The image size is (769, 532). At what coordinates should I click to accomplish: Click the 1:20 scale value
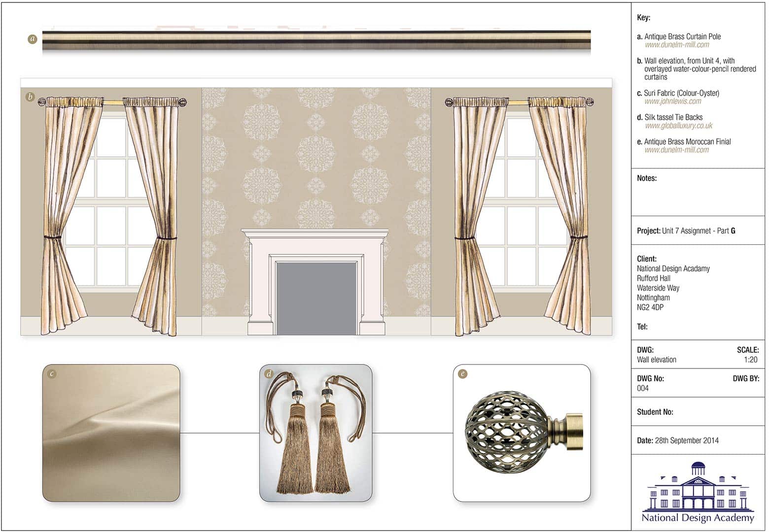[x=750, y=360]
